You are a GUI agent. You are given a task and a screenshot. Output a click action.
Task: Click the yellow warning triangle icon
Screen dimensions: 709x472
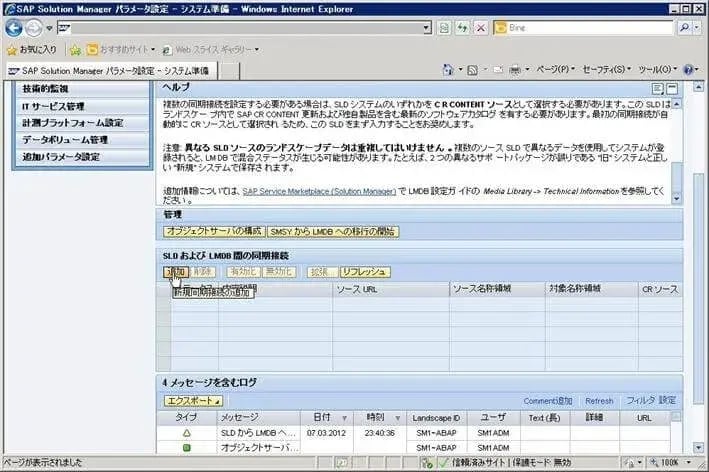(187, 433)
